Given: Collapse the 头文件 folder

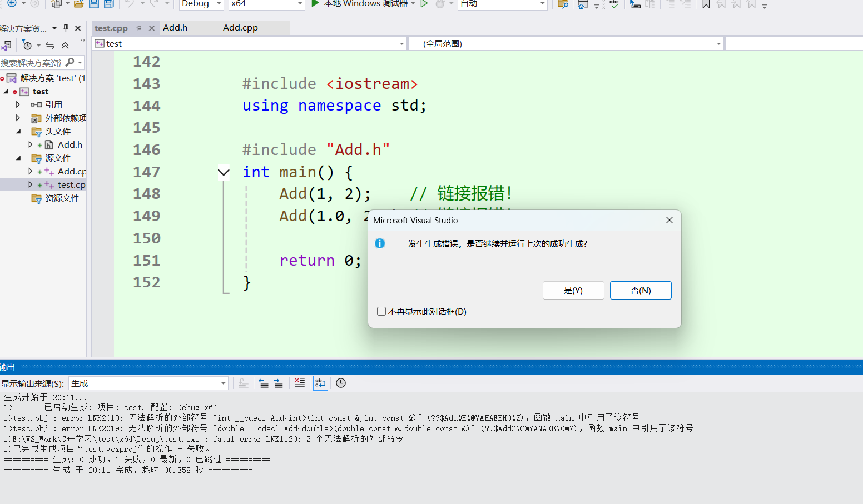Looking at the screenshot, I should pos(18,132).
